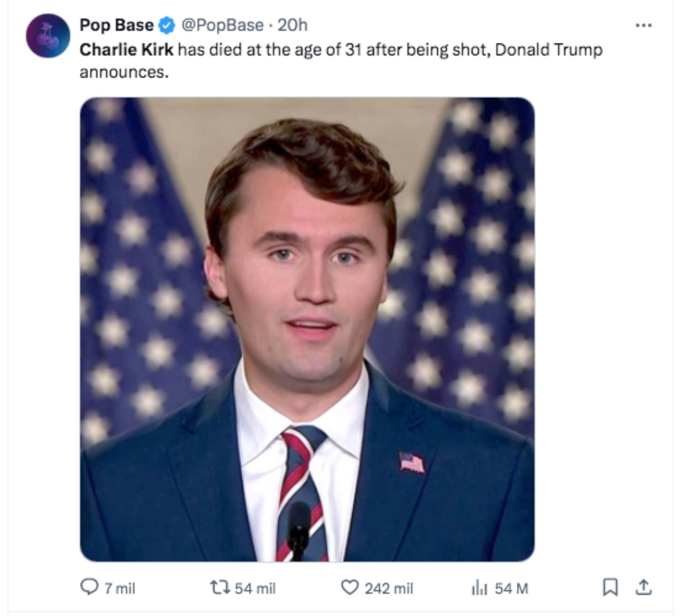Click the reply speech bubble icon
The height and width of the screenshot is (616, 695).
click(89, 588)
